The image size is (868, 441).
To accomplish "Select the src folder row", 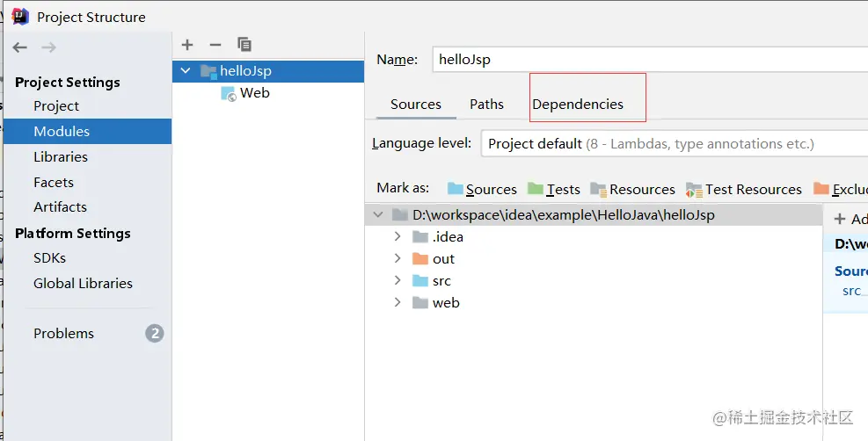I will coord(594,281).
